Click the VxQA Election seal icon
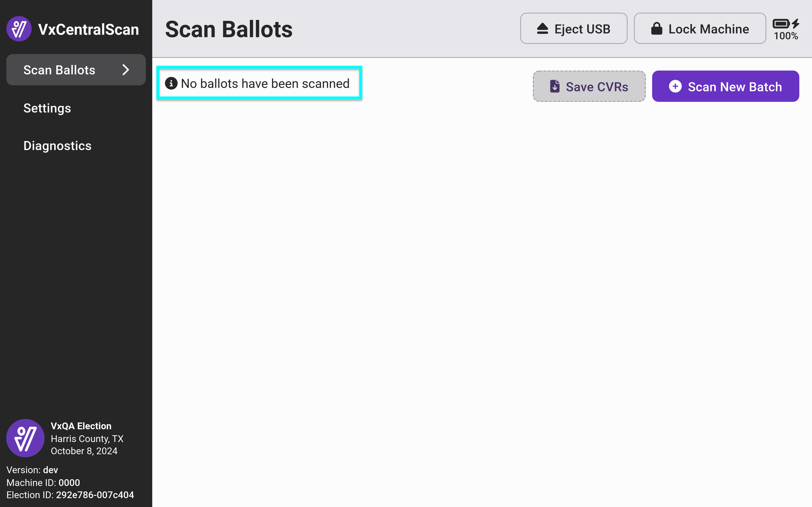This screenshot has height=507, width=812. point(26,438)
